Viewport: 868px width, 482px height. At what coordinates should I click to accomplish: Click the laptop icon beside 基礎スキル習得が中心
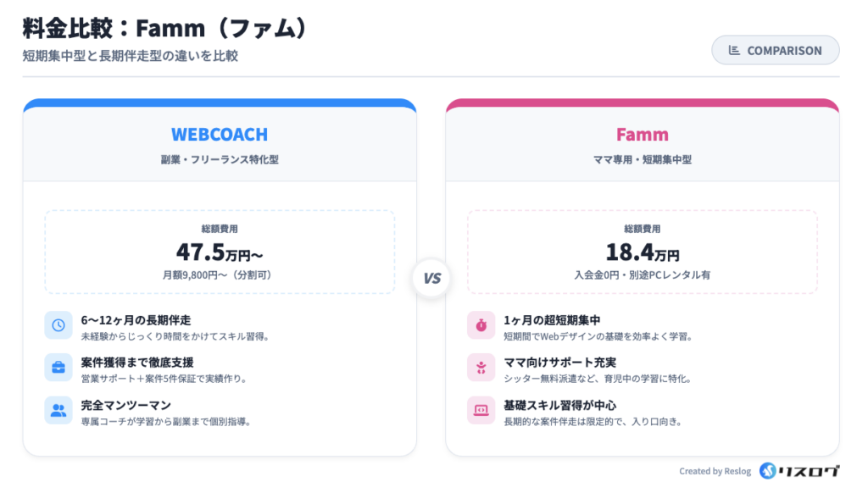tap(481, 411)
